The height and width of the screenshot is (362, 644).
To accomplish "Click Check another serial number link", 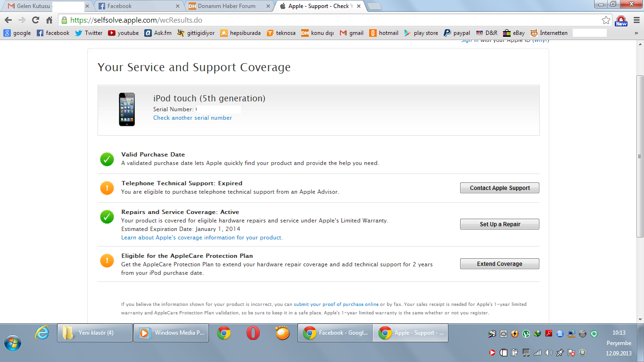I will pyautogui.click(x=192, y=118).
